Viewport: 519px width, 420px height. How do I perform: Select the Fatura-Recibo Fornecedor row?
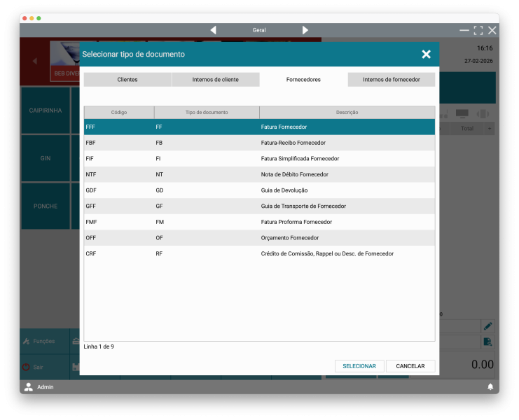pos(259,143)
